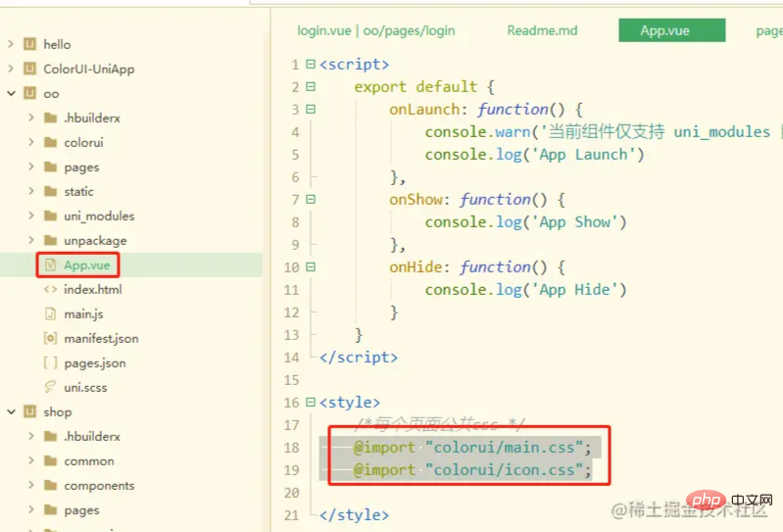Click the console.warn line of code
The image size is (783, 532).
pos(602,131)
